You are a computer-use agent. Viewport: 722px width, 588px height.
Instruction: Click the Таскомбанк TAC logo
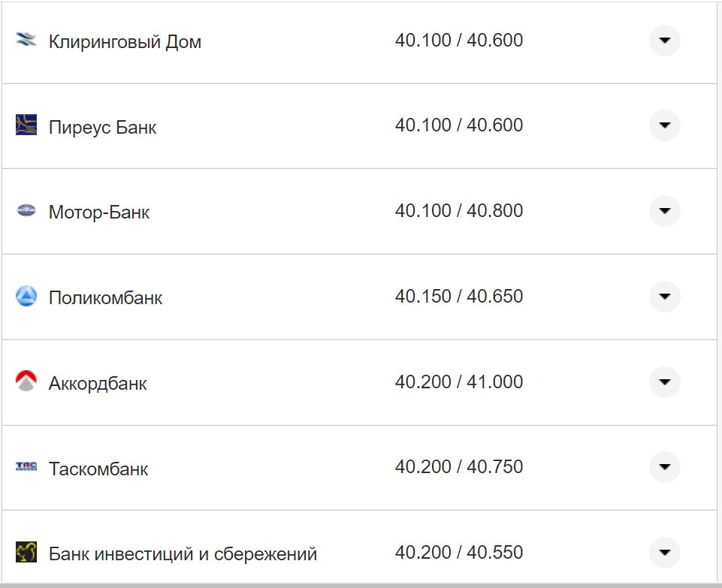[x=26, y=467]
